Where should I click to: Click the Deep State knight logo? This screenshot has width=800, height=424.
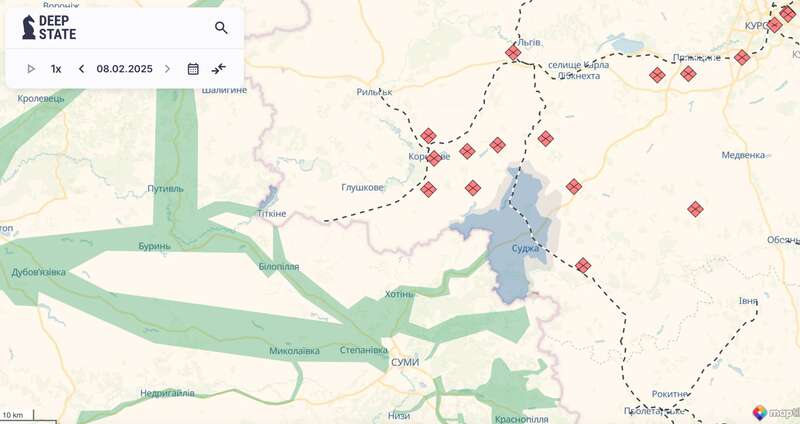[29, 27]
